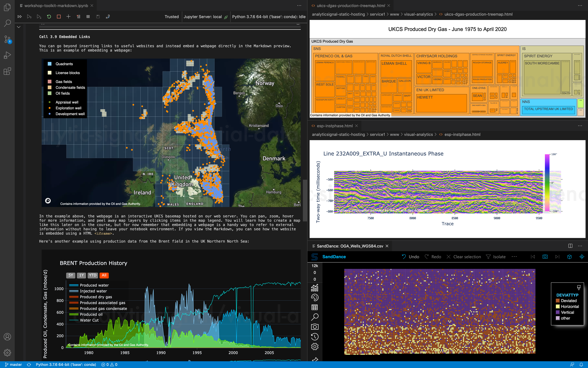Viewport: 588px width, 368px height.
Task: Run all notebook cells
Action: click(x=20, y=17)
